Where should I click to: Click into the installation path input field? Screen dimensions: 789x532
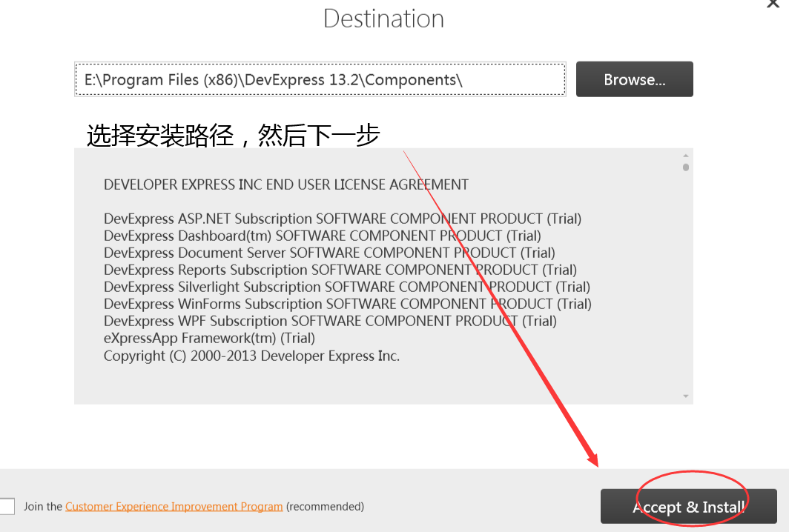[320, 79]
